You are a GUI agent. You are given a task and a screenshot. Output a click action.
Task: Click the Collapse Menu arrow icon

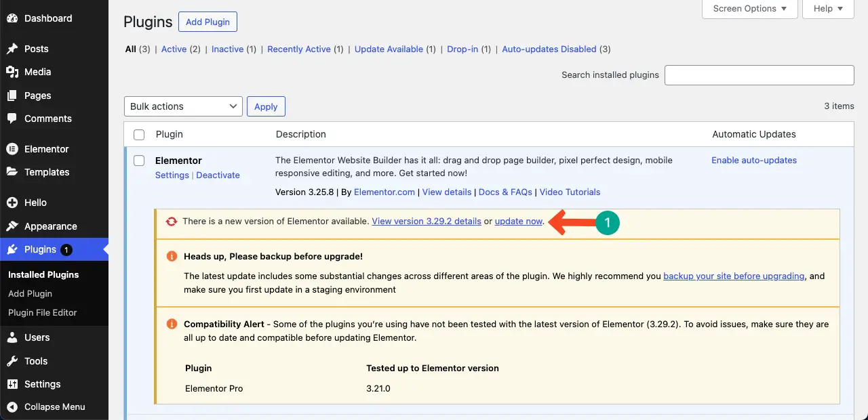pyautogui.click(x=12, y=407)
